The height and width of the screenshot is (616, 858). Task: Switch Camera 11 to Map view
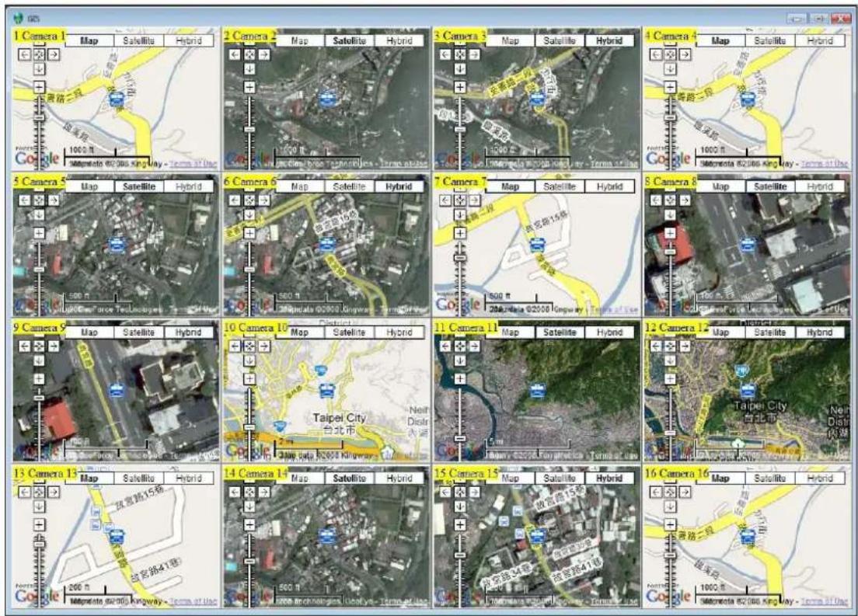point(510,332)
